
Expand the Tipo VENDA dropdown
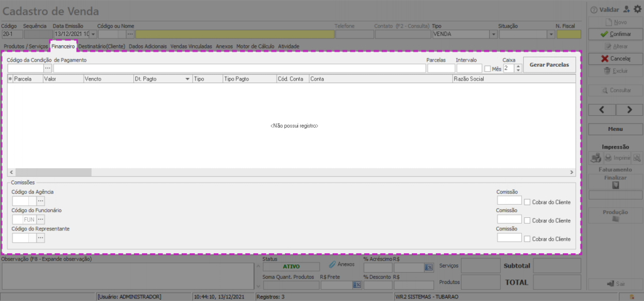point(488,34)
